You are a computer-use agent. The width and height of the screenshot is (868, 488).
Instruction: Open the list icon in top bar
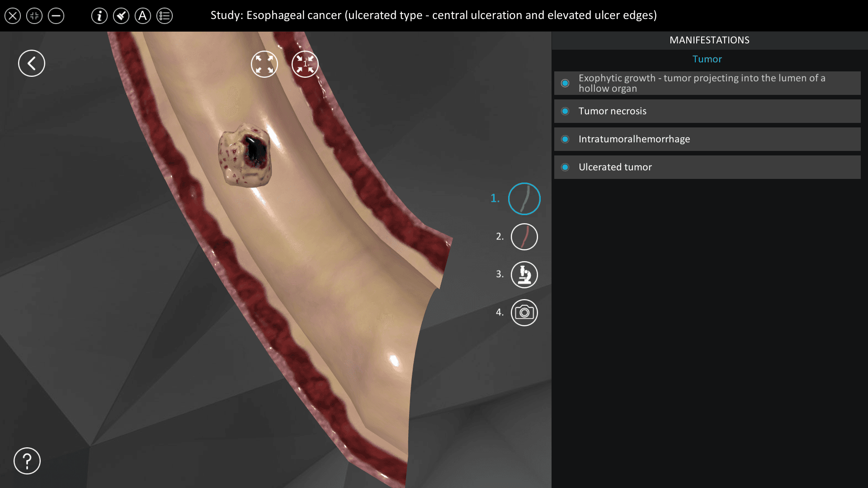click(x=165, y=16)
